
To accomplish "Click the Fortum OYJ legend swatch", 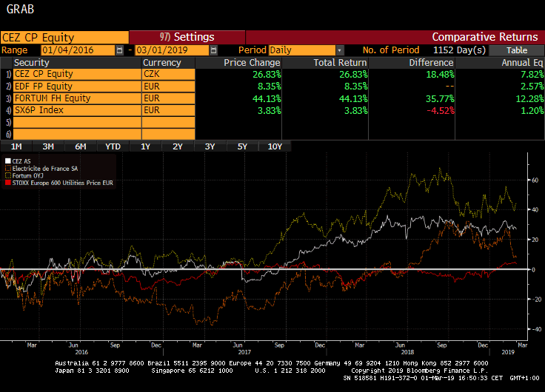I will coord(8,176).
